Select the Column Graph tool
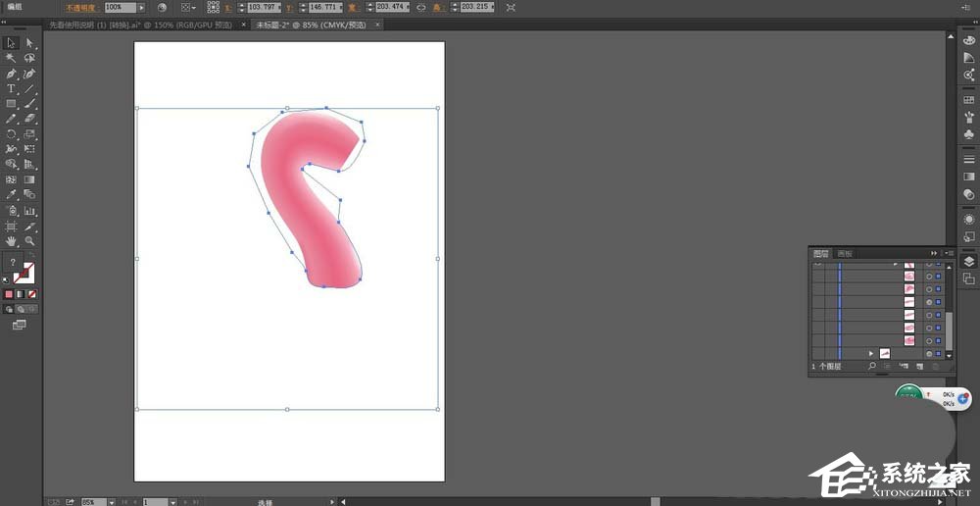The height and width of the screenshot is (506, 980). tap(29, 210)
